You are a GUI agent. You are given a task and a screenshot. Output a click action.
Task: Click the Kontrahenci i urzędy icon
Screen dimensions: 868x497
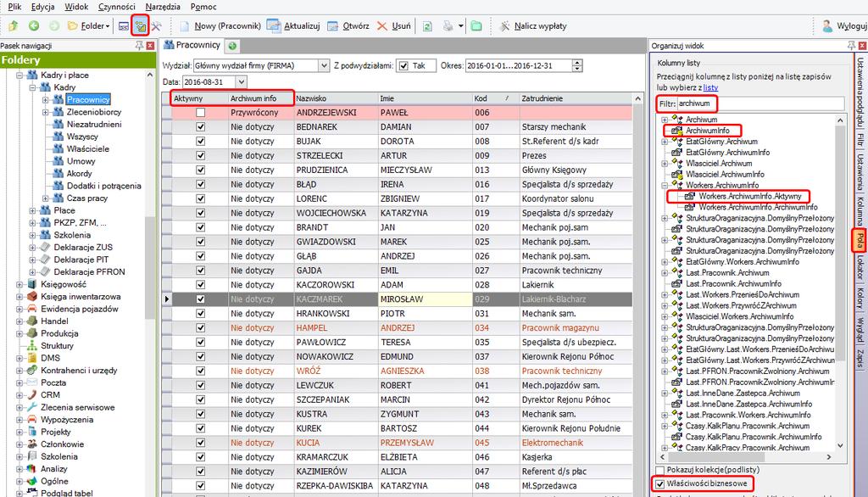(32, 370)
